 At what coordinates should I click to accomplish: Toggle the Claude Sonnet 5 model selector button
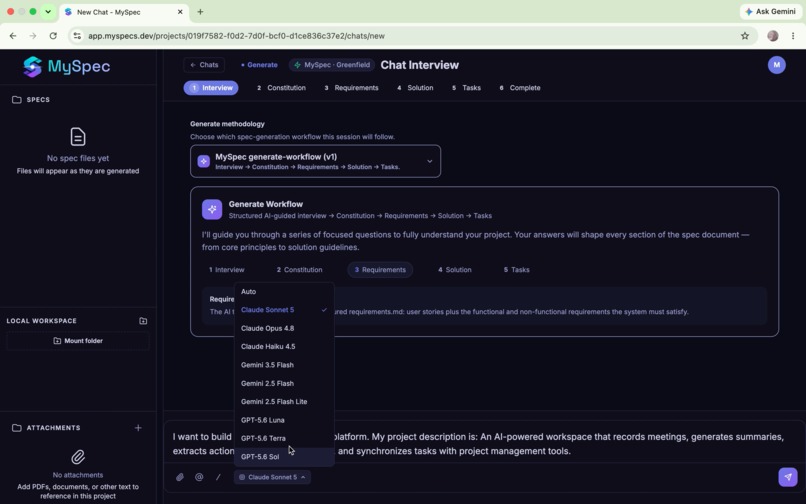[272, 477]
